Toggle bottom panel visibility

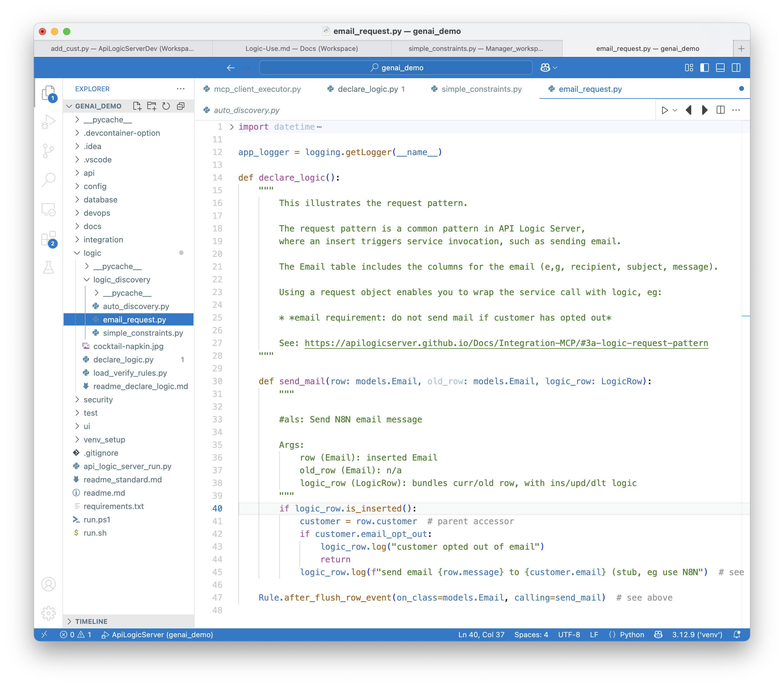pos(720,68)
